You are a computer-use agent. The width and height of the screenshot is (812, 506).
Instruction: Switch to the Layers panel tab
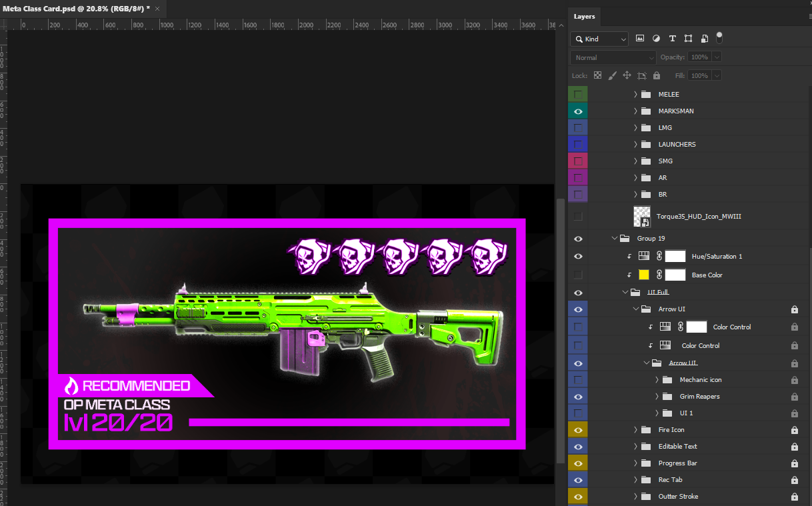(x=584, y=17)
